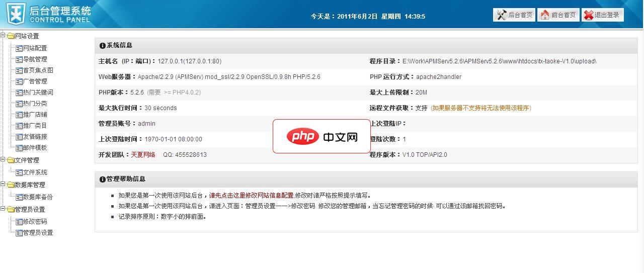Click the 系统信息 section heading text
The image size is (644, 273).
click(x=119, y=45)
